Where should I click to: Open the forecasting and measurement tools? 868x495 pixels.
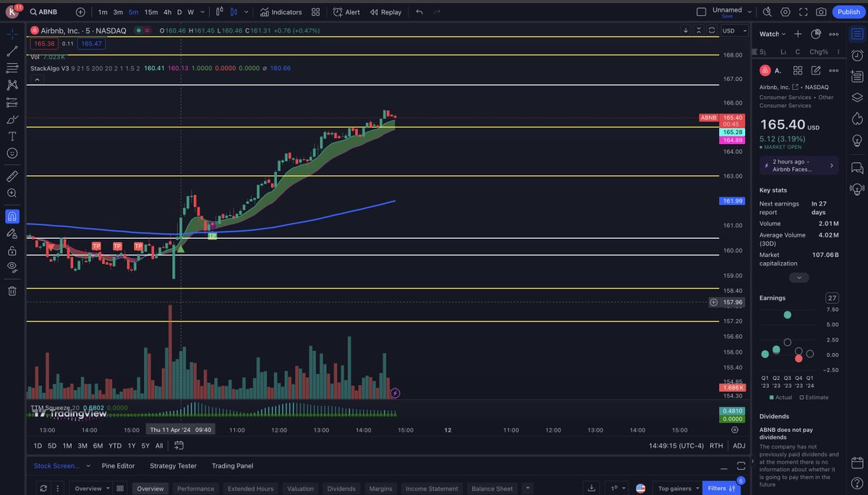pos(12,103)
